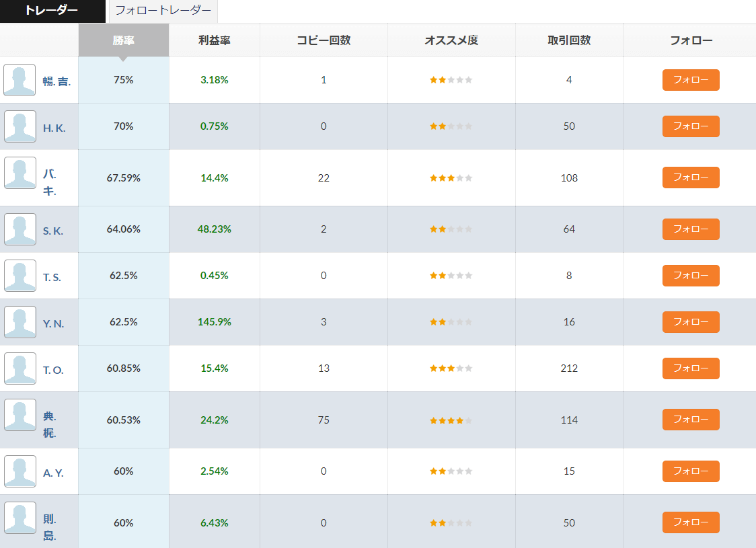756x548 pixels.
Task: Click star rating in H. K. row
Action: point(451,126)
